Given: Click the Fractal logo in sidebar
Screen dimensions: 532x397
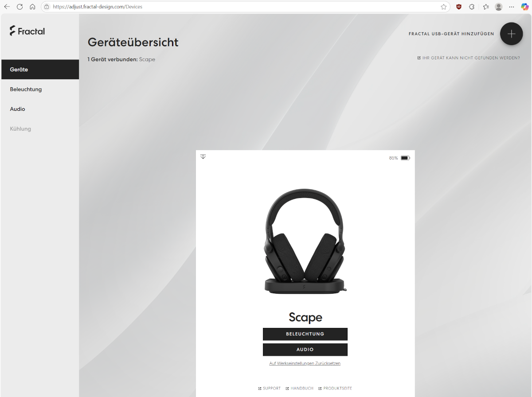Looking at the screenshot, I should [x=27, y=31].
